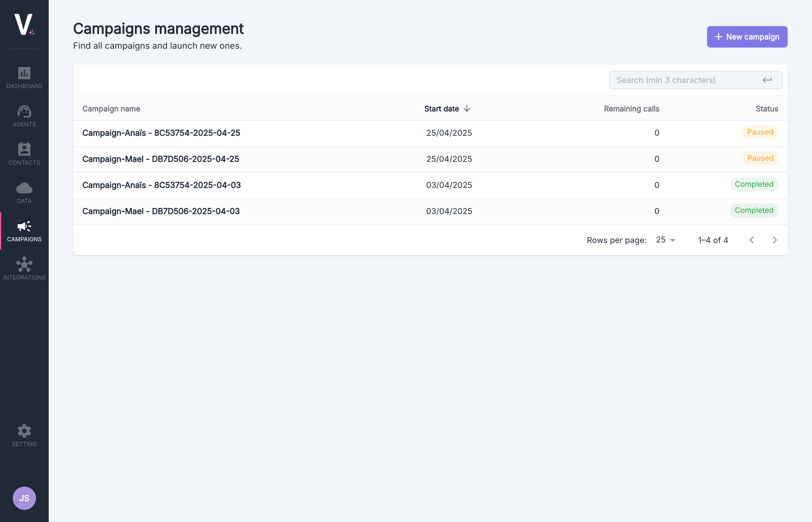Open Campaign-Anaïs - 8C53754-2025-04-25
Image resolution: width=812 pixels, height=522 pixels.
pyautogui.click(x=161, y=133)
